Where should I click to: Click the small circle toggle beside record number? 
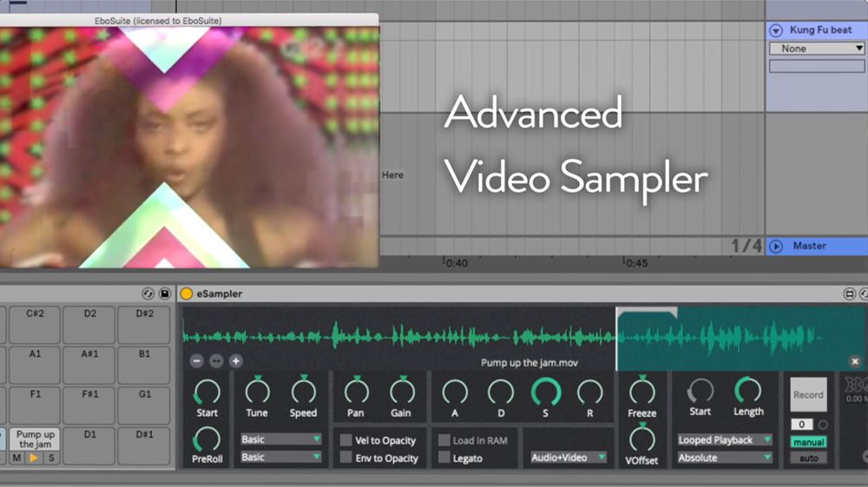(x=823, y=425)
